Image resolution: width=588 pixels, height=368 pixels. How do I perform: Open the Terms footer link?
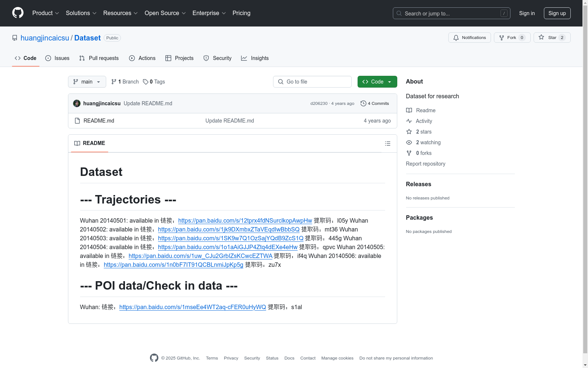point(212,358)
